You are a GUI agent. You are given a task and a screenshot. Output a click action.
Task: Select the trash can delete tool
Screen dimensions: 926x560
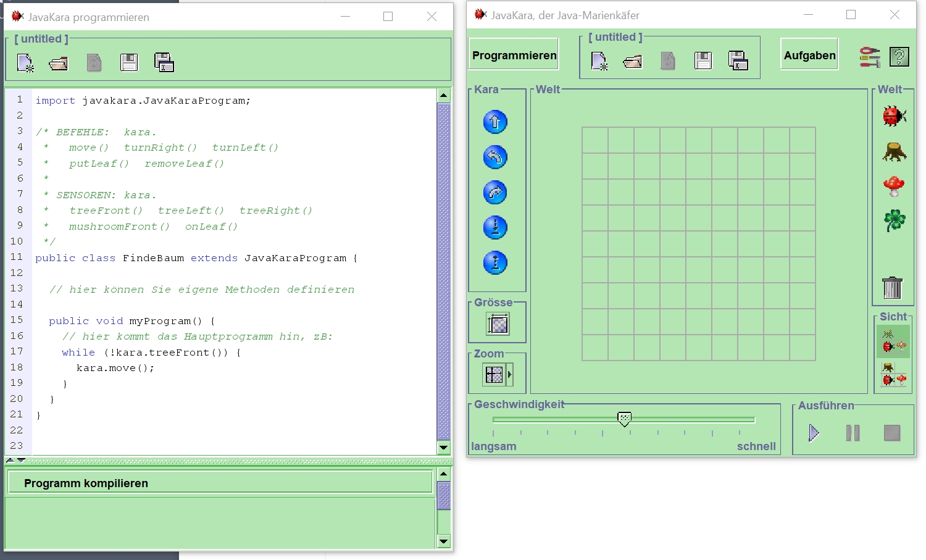pos(892,288)
